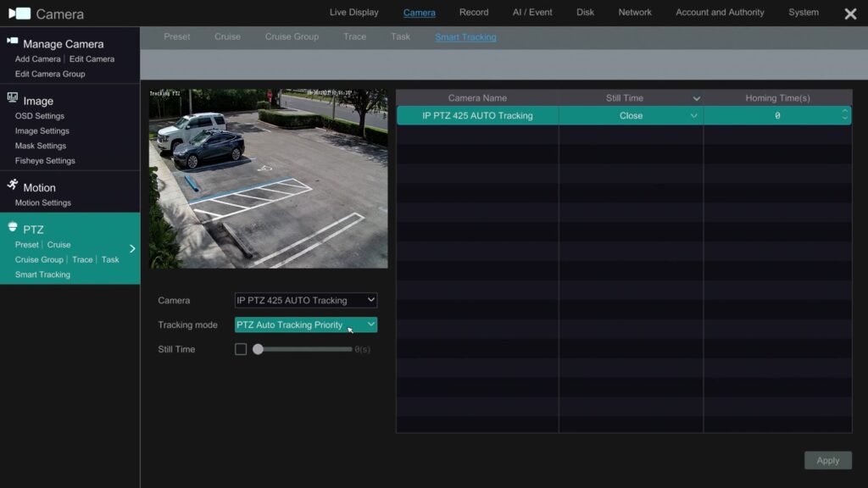The image size is (868, 488).
Task: Open Task link under PTZ sidebar
Action: coord(110,259)
